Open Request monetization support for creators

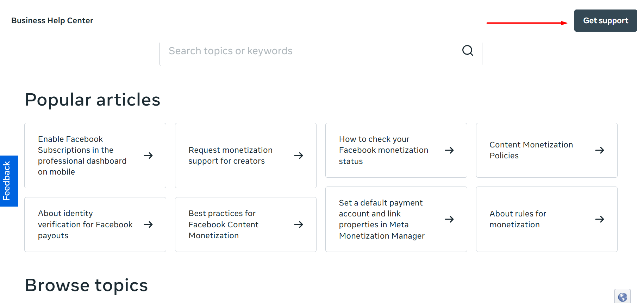coord(230,156)
